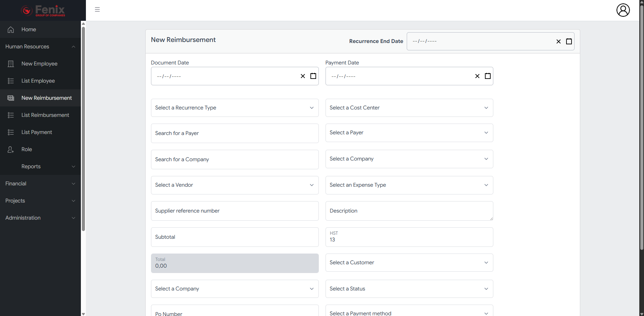Click the List Payment list icon

(11, 132)
